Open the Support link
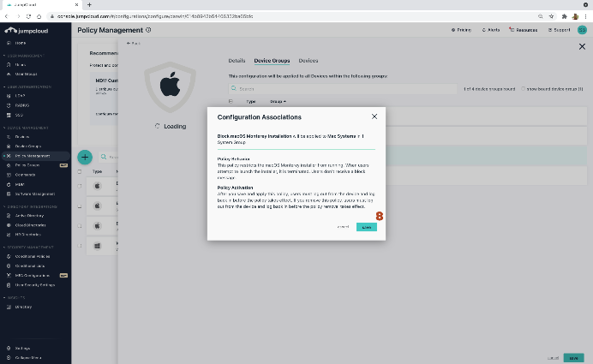Screen dimensions: 593x364 tap(559, 30)
